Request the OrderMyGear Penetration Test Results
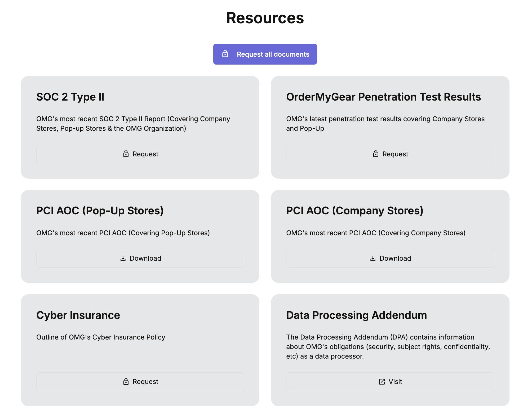The width and height of the screenshot is (532, 416). pos(390,154)
